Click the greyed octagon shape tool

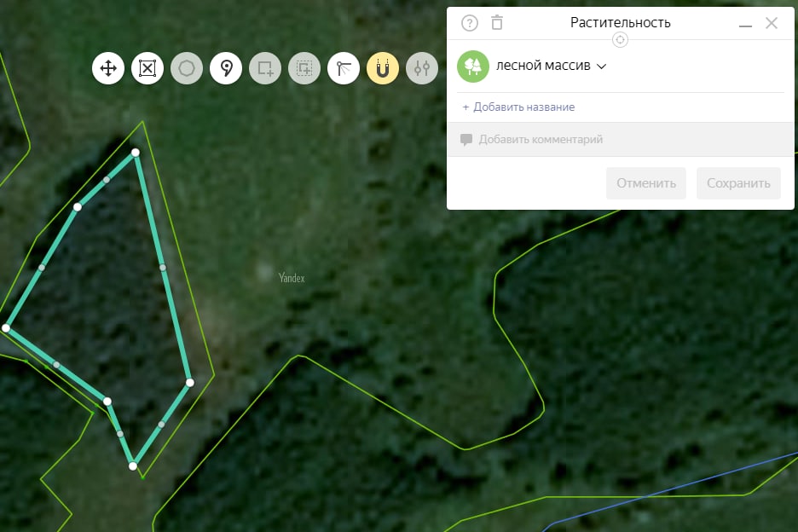(187, 68)
